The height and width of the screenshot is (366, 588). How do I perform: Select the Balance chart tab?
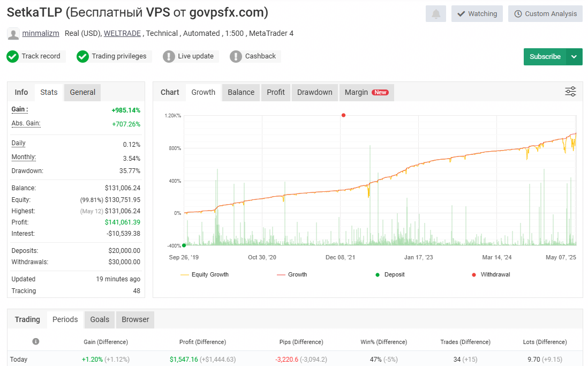241,92
